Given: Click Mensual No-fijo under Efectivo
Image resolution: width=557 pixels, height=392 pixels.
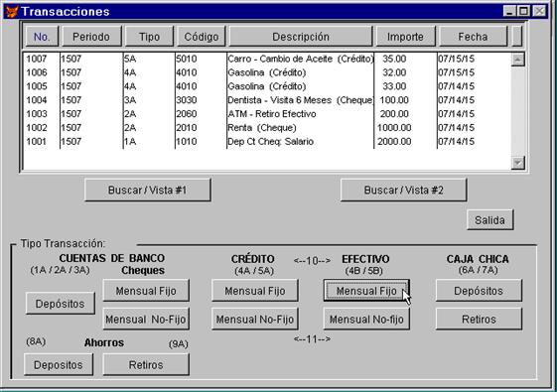Looking at the screenshot, I should pyautogui.click(x=366, y=320).
